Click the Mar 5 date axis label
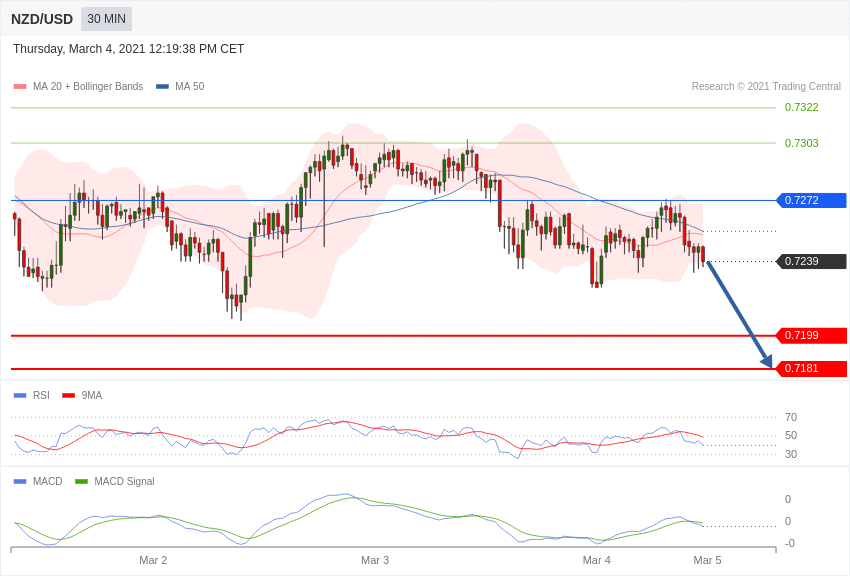Image resolution: width=850 pixels, height=576 pixels. [707, 560]
